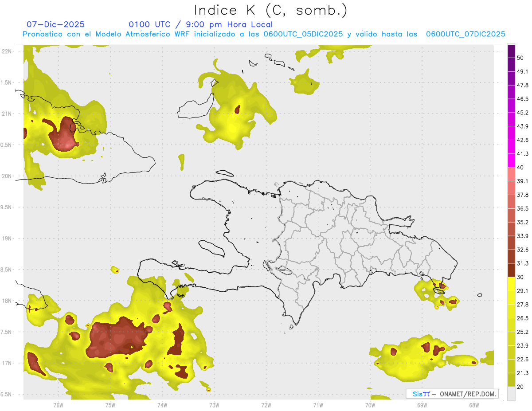Click the dark brown swatch between 30 and 31.3
Viewport: 532px width, 411px height.
coord(511,270)
